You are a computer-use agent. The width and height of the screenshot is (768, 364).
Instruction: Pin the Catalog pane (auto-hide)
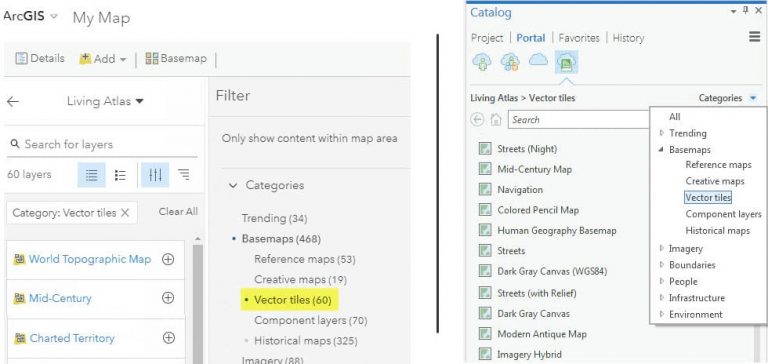(745, 11)
